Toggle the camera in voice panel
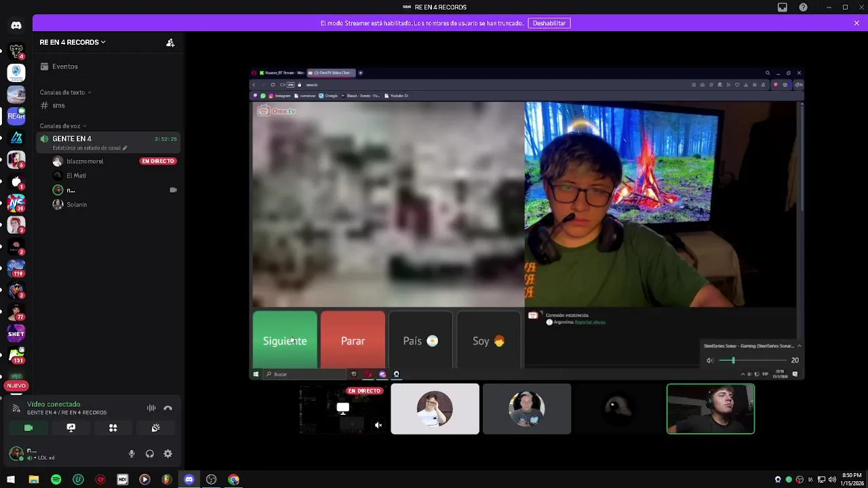The height and width of the screenshot is (488, 868). coord(28,428)
